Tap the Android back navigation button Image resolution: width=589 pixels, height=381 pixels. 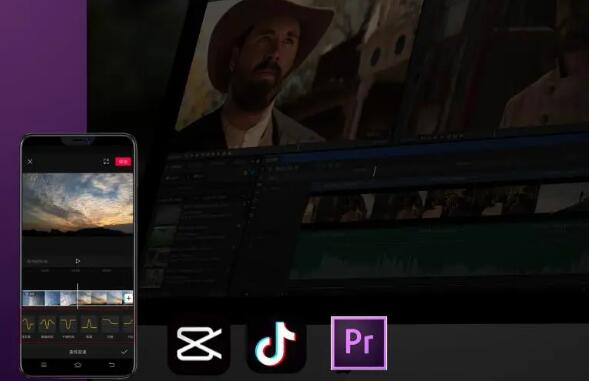pos(112,365)
